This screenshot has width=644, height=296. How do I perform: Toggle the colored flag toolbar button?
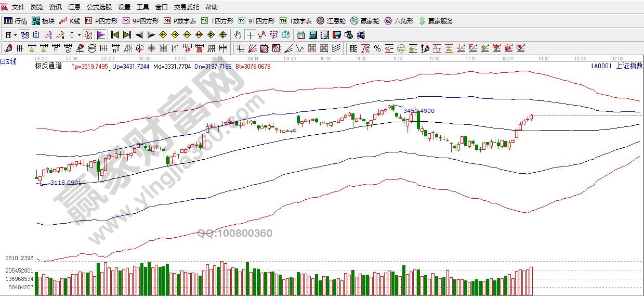coord(100,35)
